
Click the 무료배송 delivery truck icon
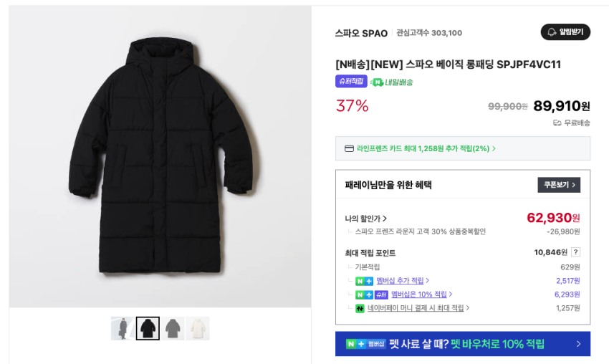coord(557,123)
